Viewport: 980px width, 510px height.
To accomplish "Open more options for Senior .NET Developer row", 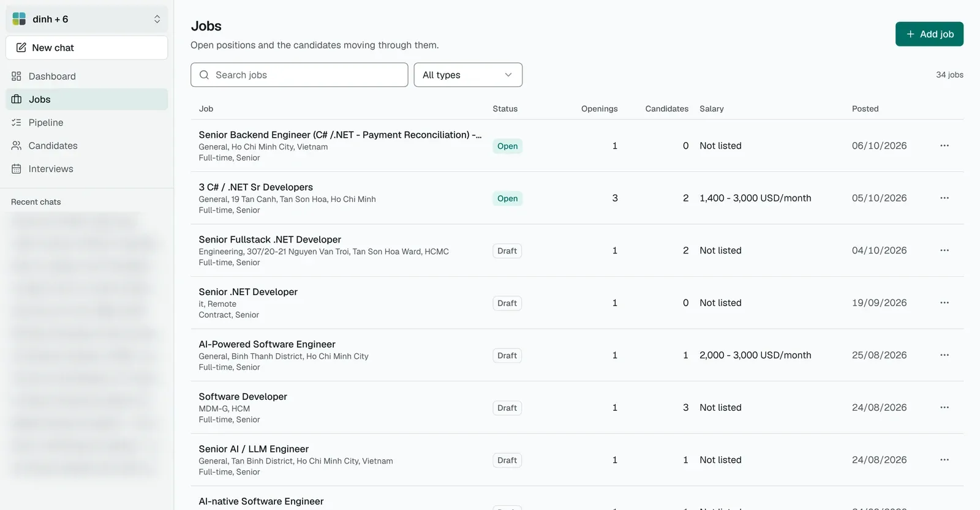I will [944, 303].
